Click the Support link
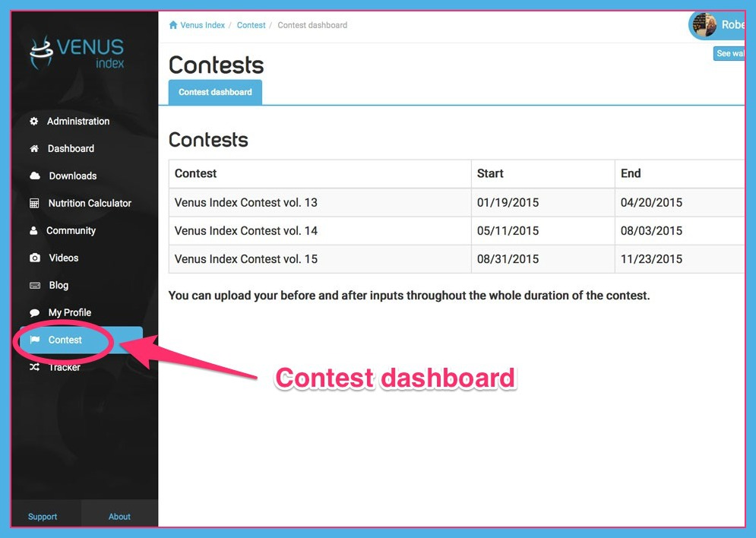756x538 pixels. [x=43, y=516]
